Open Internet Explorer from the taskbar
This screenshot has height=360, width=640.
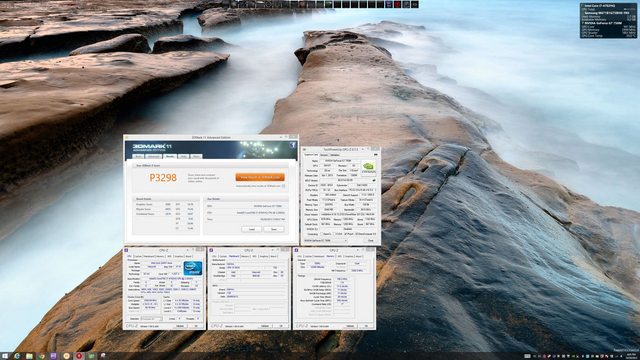(x=17, y=356)
